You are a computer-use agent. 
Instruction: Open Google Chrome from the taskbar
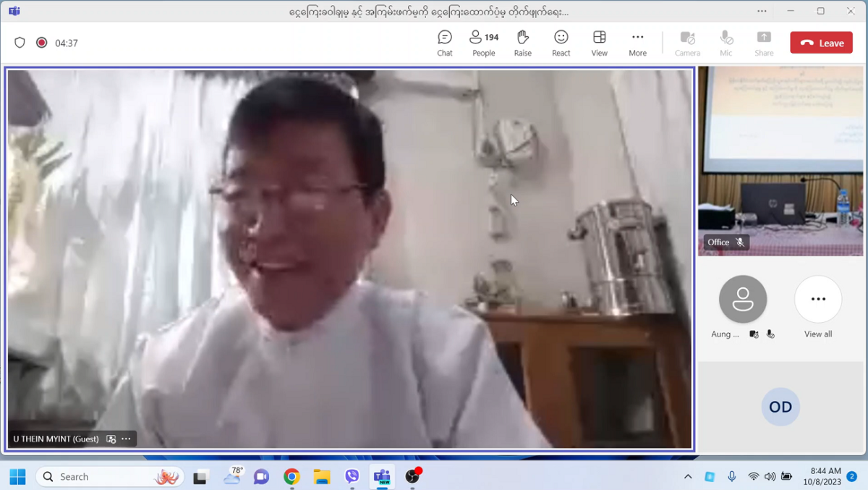click(292, 476)
